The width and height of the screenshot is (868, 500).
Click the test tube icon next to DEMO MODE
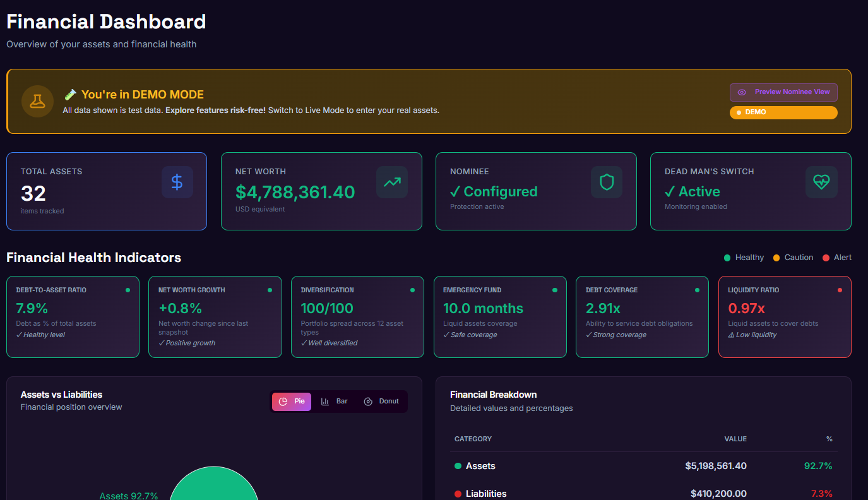coord(70,95)
